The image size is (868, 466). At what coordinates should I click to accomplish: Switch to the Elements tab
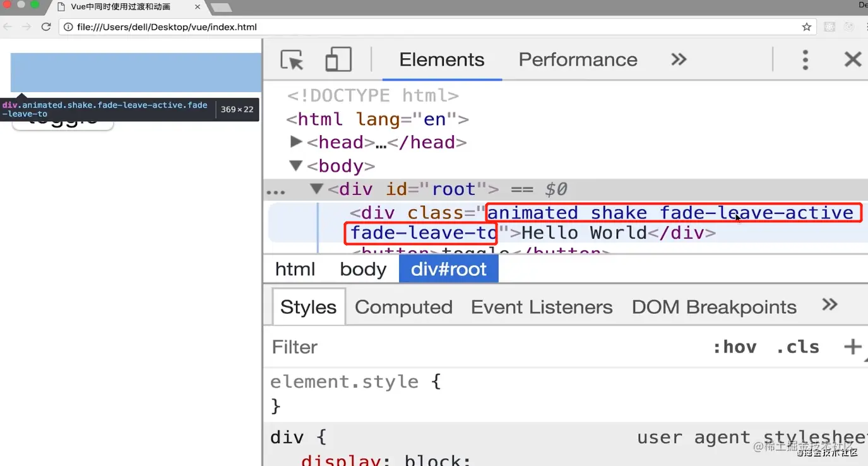point(442,59)
